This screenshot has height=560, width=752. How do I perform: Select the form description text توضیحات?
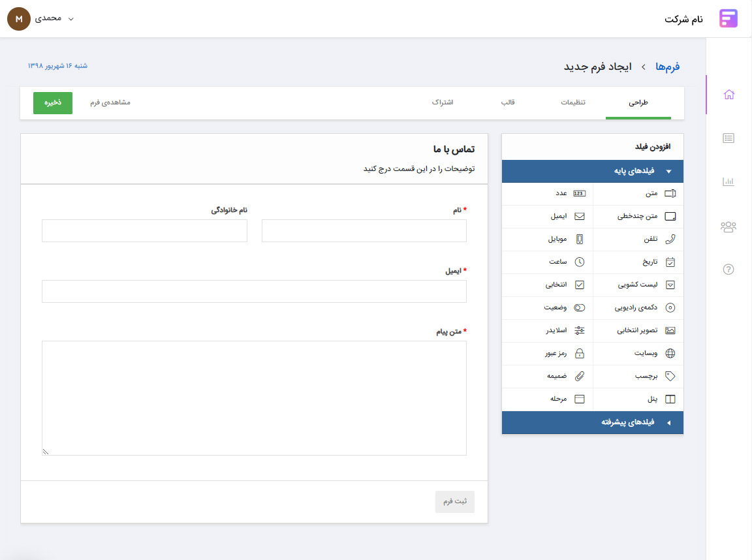tap(418, 169)
